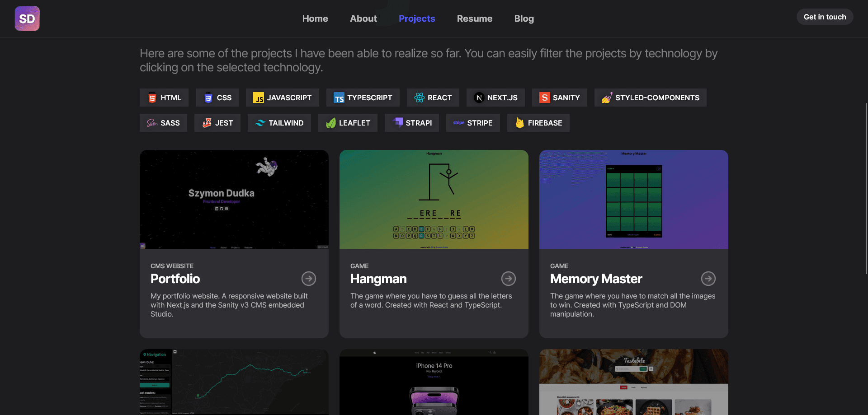
Task: Click the TypeScript icon filter
Action: pos(339,98)
